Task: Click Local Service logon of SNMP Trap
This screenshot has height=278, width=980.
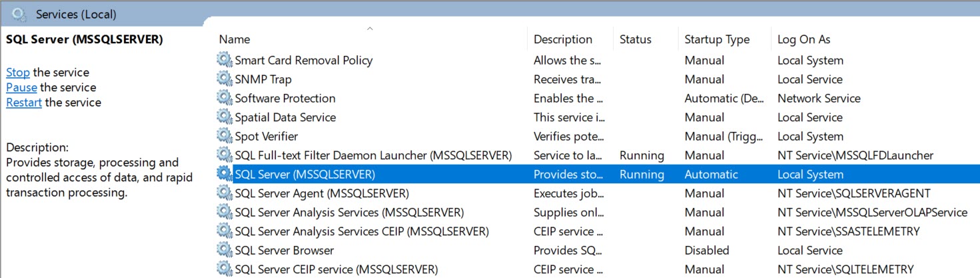Action: click(810, 79)
